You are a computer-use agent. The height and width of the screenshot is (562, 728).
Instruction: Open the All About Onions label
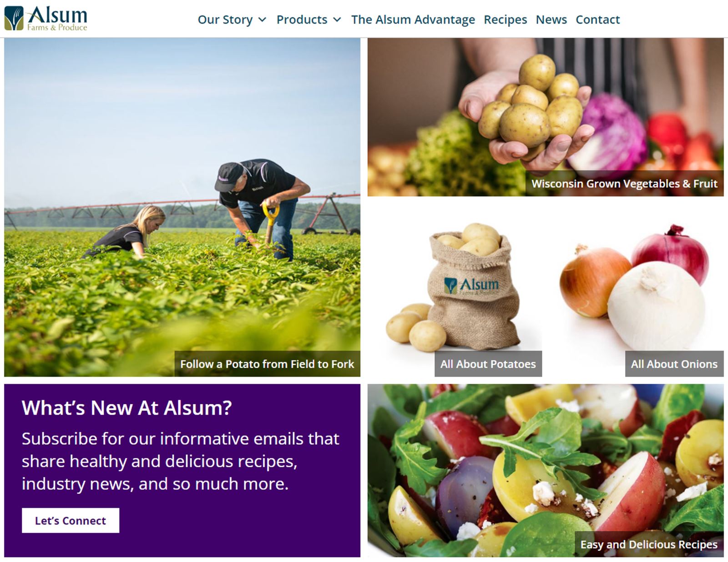pos(674,364)
